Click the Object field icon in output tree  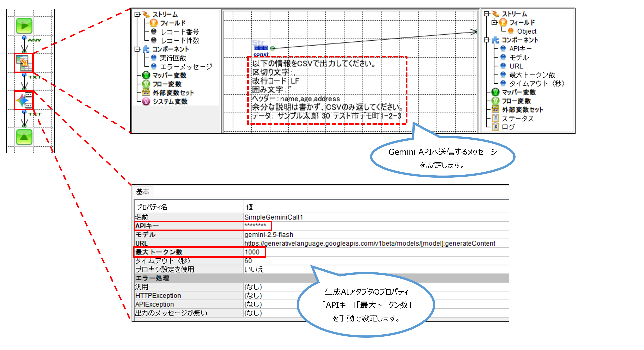coord(511,31)
